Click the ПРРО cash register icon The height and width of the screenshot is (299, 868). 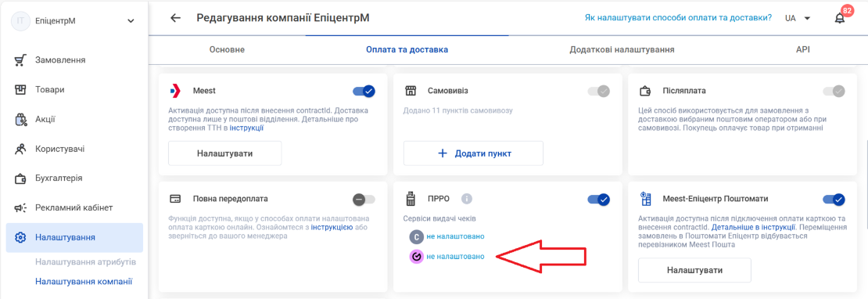(411, 198)
